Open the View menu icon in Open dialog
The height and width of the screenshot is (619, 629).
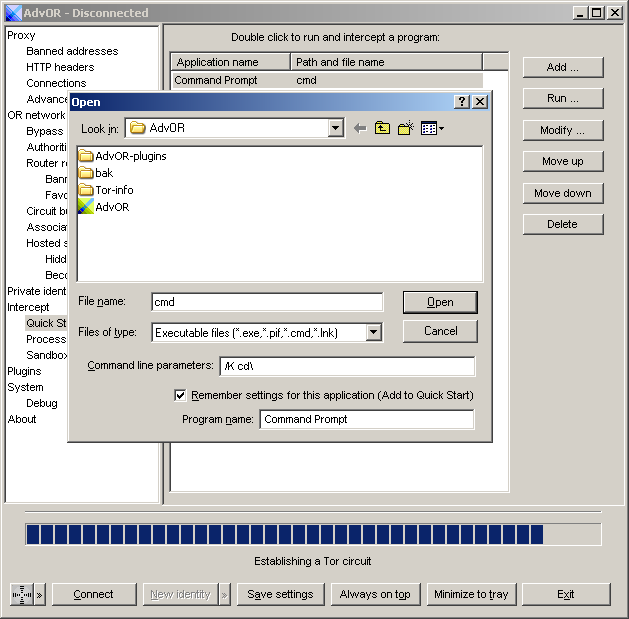(432, 128)
